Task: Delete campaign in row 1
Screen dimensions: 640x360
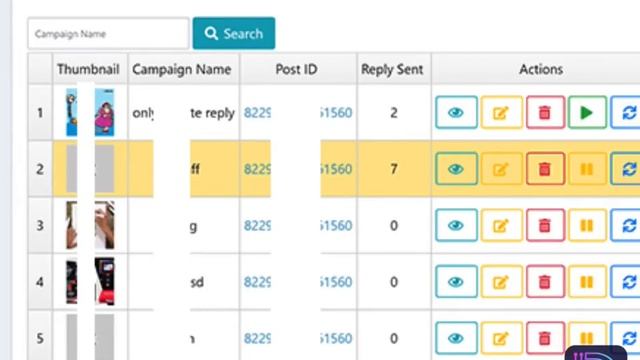Action: [545, 113]
